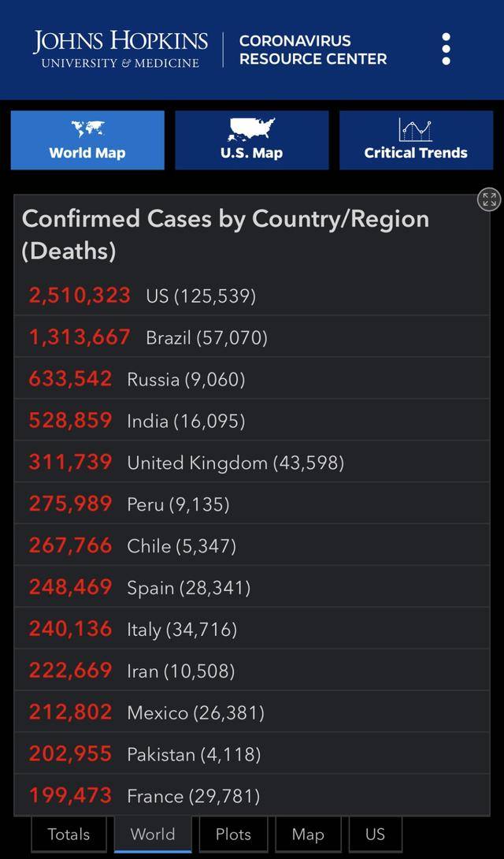Expand the cases panel to fullscreen

click(x=489, y=199)
